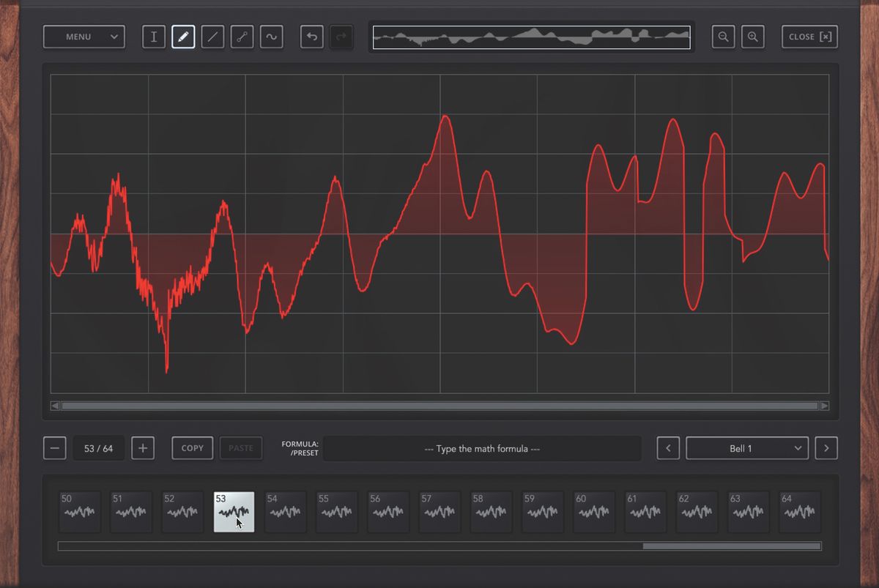This screenshot has height=588, width=879.
Task: Undo the last waveform edit
Action: coord(311,37)
